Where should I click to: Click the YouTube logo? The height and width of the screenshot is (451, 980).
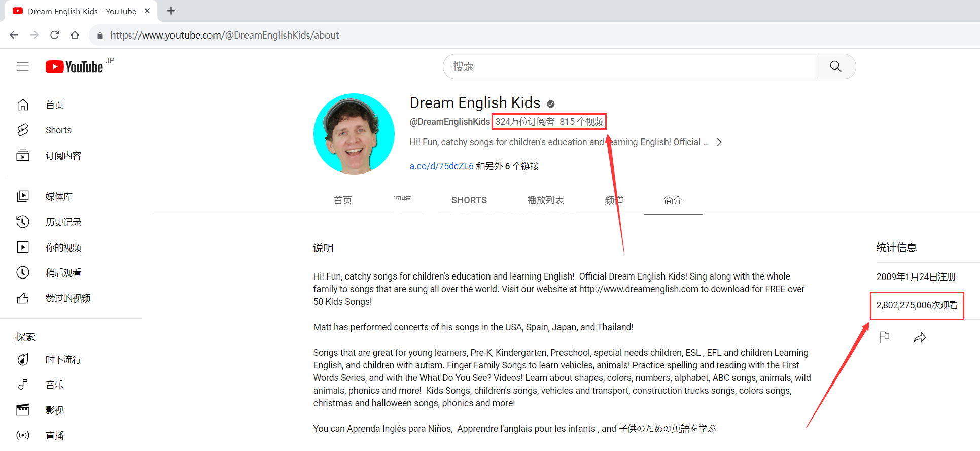(x=75, y=67)
